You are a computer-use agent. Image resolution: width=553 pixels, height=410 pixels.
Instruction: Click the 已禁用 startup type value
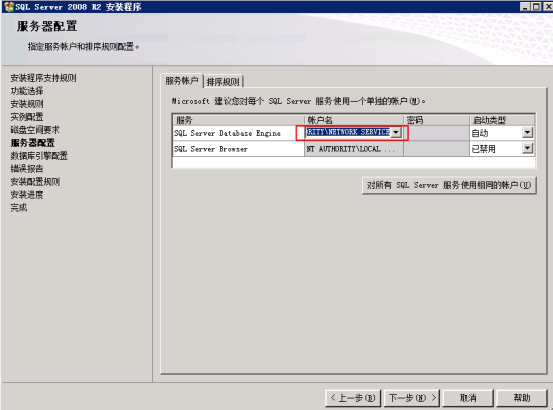point(484,149)
